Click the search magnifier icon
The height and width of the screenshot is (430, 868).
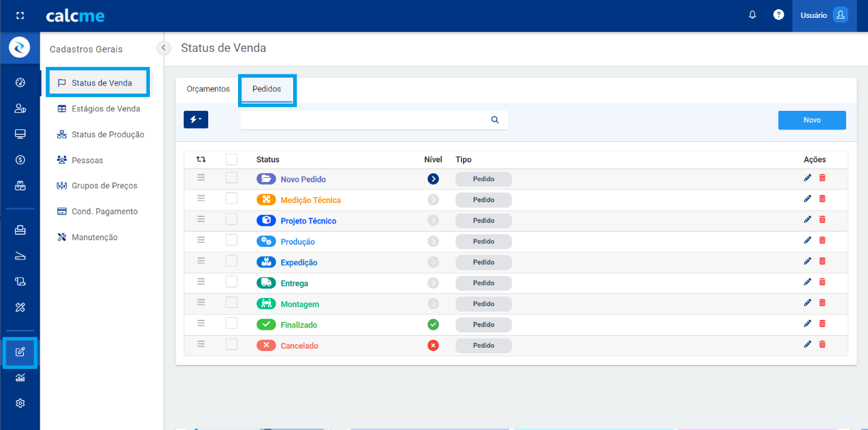click(x=495, y=120)
